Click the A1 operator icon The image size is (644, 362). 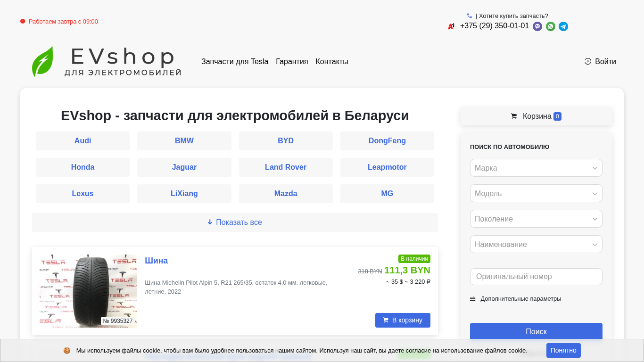[x=451, y=26]
